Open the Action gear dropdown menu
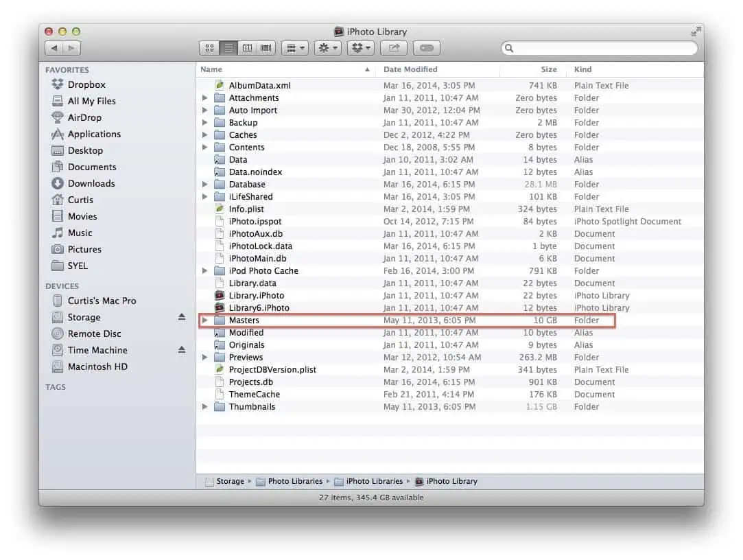Viewport: 743px width, 560px height. point(327,48)
